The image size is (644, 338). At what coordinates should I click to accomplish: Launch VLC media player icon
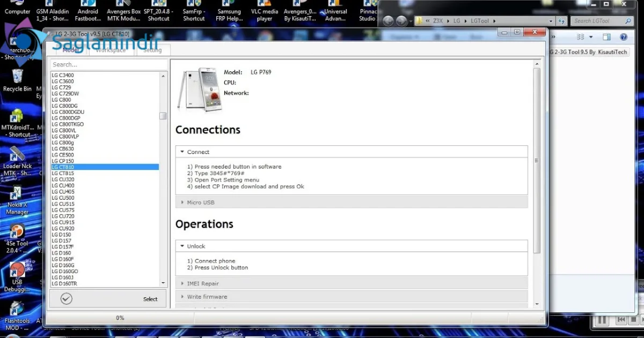click(x=265, y=11)
